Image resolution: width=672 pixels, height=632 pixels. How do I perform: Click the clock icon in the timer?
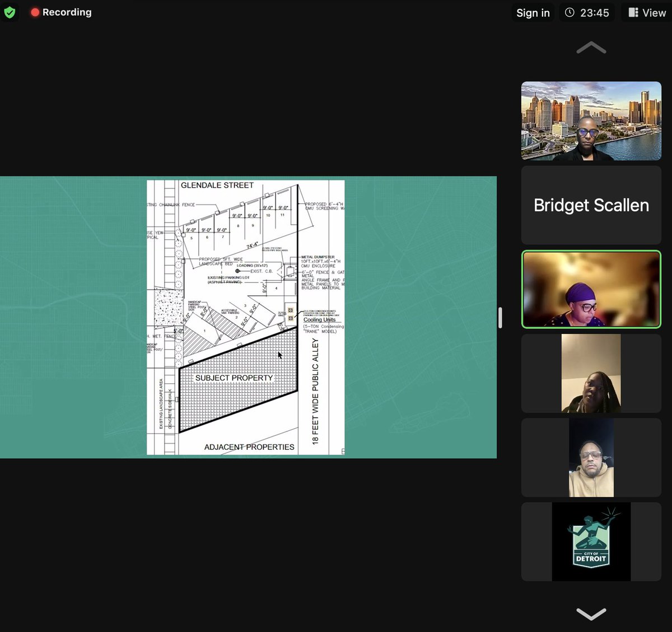click(x=570, y=12)
